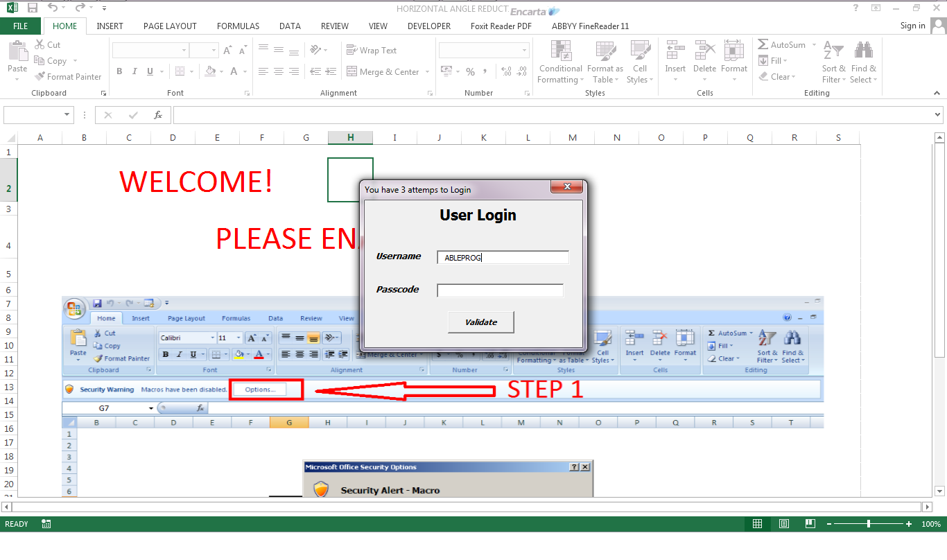Toggle Italic formatting in Font group

134,71
